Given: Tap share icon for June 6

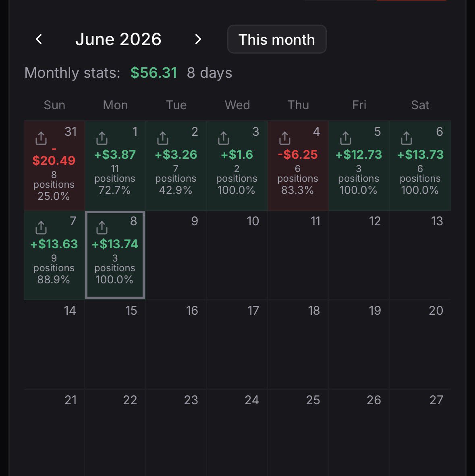Looking at the screenshot, I should (407, 138).
